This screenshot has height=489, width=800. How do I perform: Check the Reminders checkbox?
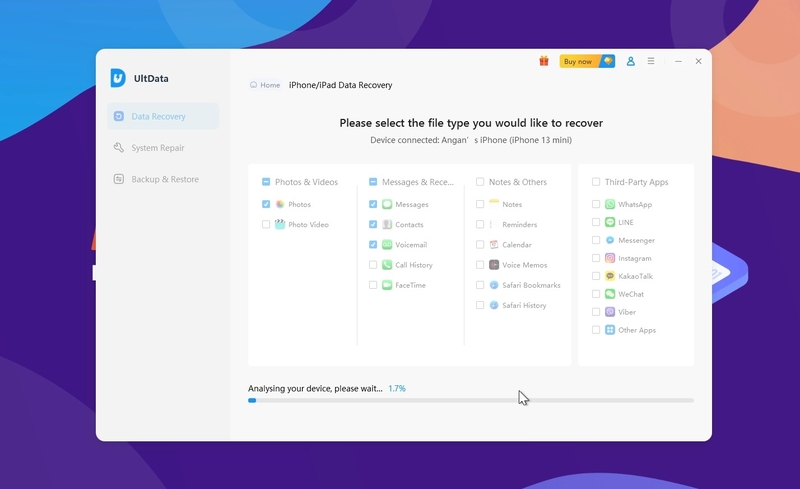tap(480, 224)
